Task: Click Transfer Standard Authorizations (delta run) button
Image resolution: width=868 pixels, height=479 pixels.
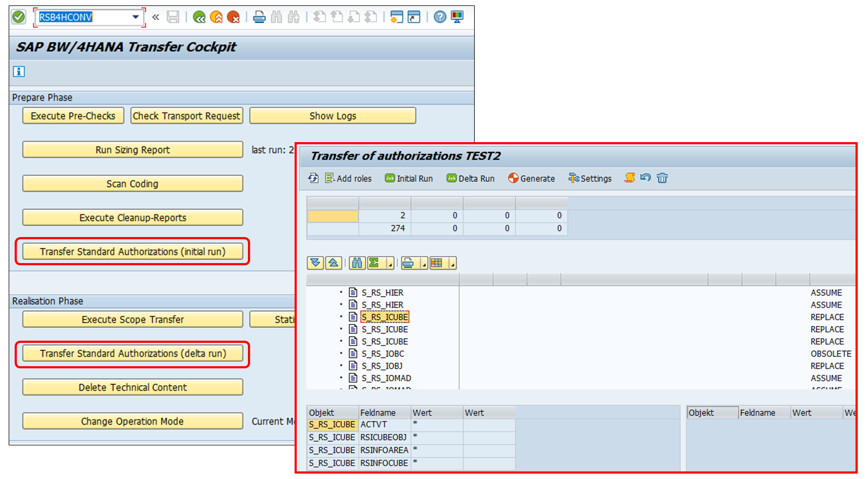Action: [132, 353]
